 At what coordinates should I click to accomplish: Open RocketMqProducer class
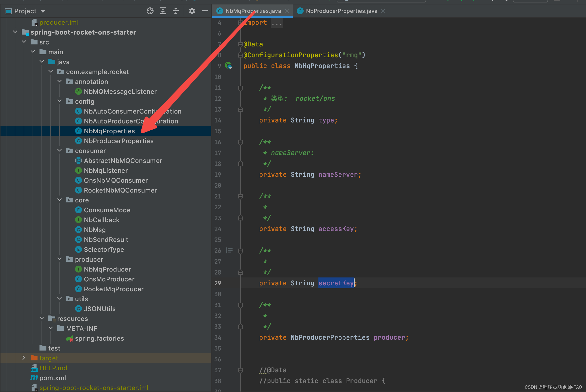(x=114, y=289)
